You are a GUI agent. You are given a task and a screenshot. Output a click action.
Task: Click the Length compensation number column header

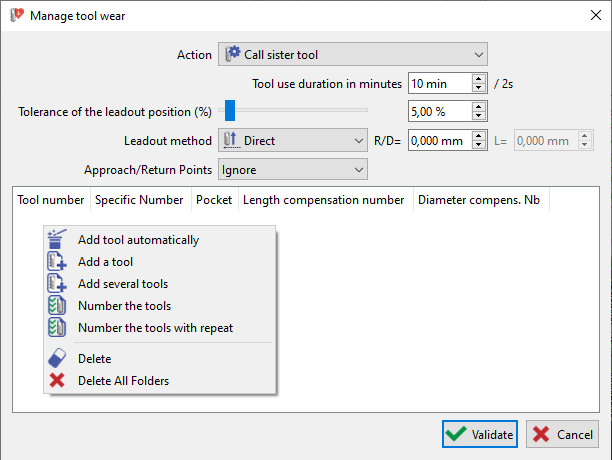pos(323,200)
